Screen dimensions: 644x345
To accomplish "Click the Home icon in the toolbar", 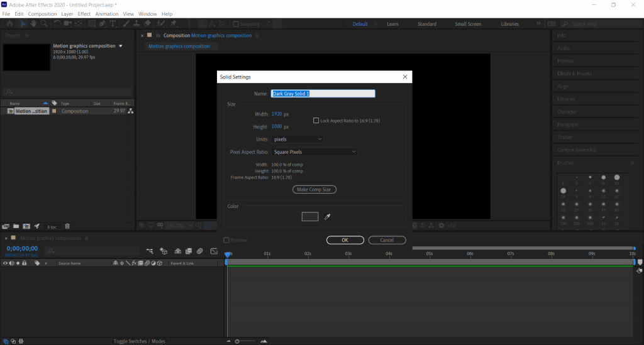I will [x=9, y=24].
